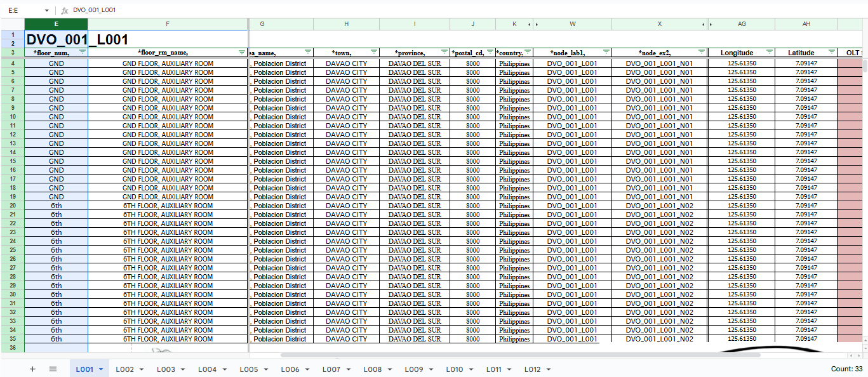Screen dimensions: 868x377
Task: Switch to the L008 sheet tab
Action: tap(373, 369)
